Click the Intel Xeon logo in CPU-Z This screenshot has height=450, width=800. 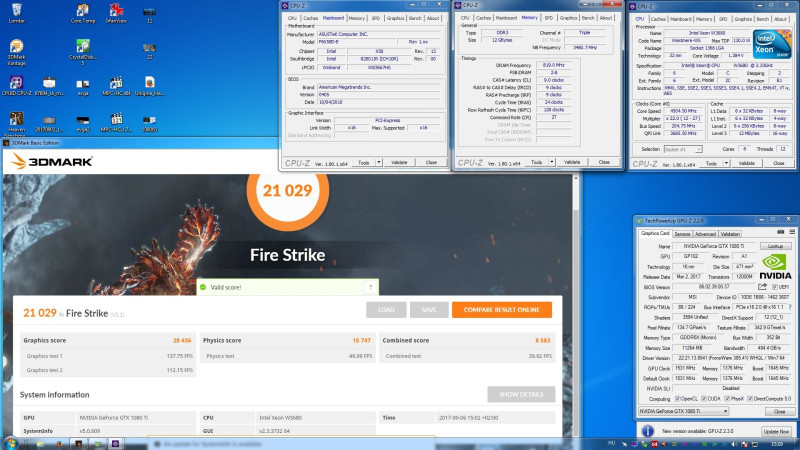pyautogui.click(x=771, y=44)
